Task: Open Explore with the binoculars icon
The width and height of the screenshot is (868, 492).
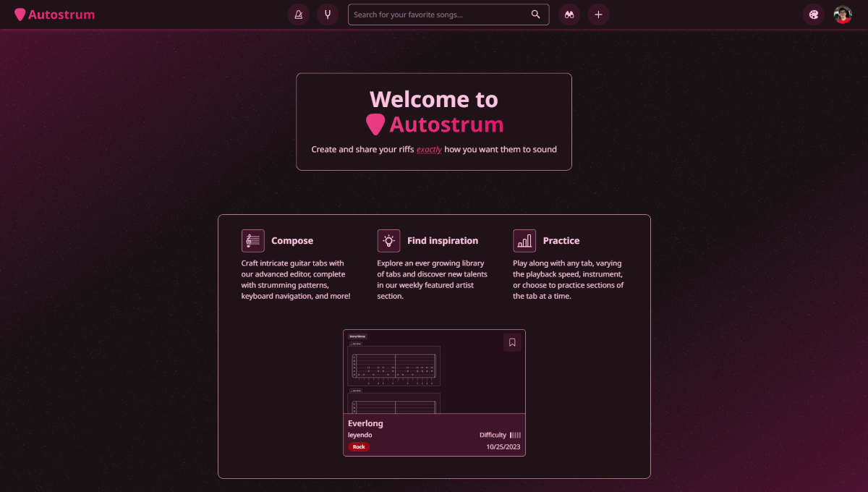Action: [569, 14]
